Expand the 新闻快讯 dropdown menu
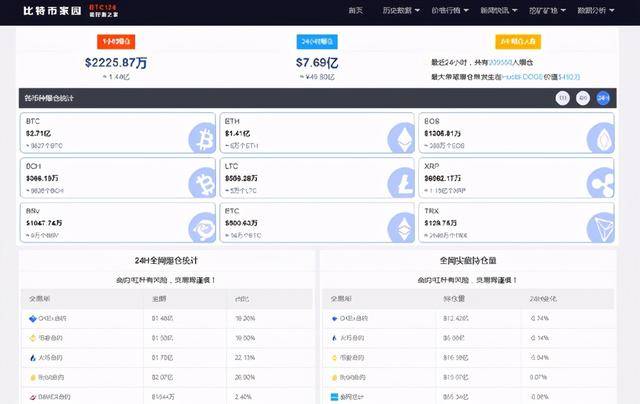The image size is (640, 404). click(498, 10)
